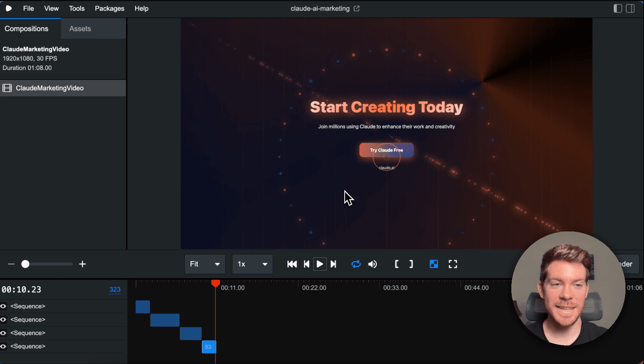Viewport: 644px width, 364px height.
Task: Select the second sequence clip in timeline
Action: (x=165, y=320)
